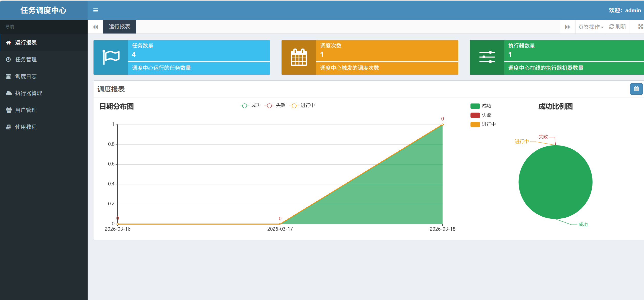Click the fullscreen expand icon
This screenshot has width=644, height=300.
640,27
